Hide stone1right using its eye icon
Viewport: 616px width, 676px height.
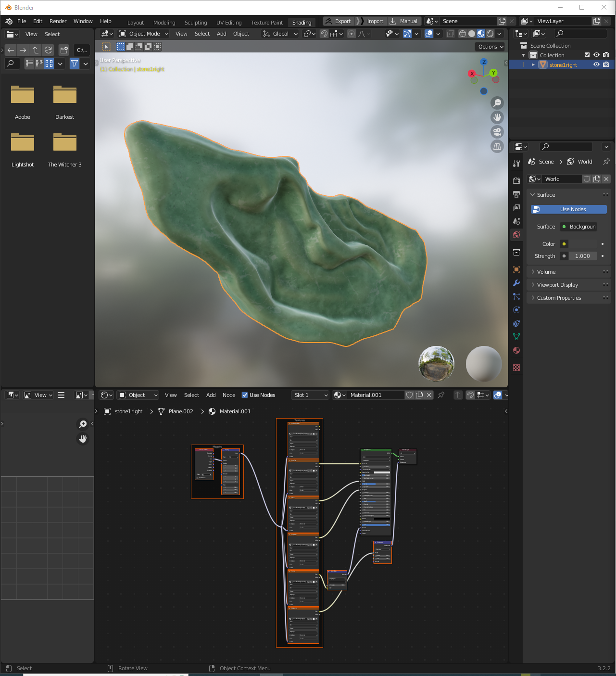[x=596, y=64]
